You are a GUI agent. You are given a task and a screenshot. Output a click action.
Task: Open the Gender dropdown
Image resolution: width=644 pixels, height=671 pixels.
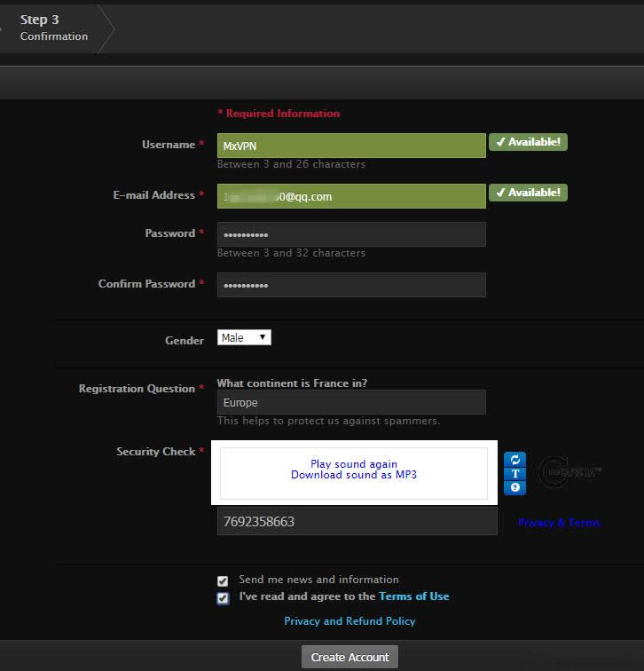pos(244,338)
